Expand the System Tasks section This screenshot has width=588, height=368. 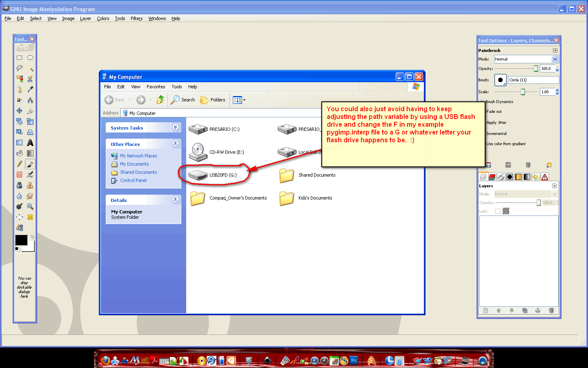pyautogui.click(x=175, y=127)
